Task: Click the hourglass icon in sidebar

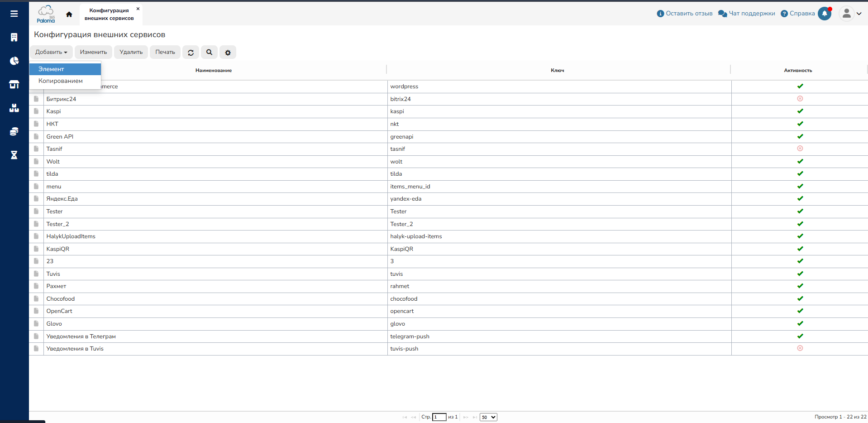Action: pos(14,155)
